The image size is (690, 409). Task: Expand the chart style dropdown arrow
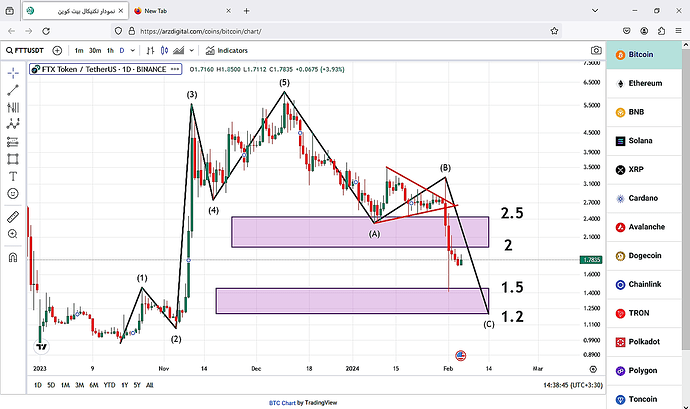191,51
